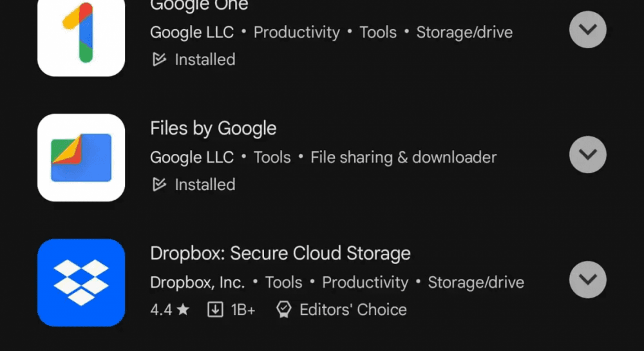The width and height of the screenshot is (644, 351).
Task: Expand the Google One listing chevron
Action: point(588,30)
